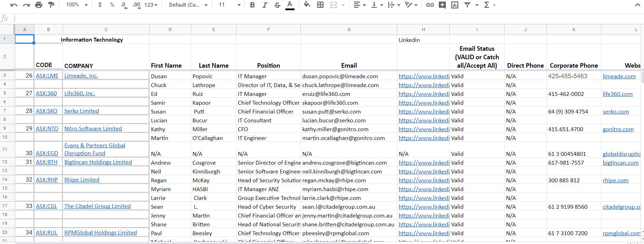Click the Undo icon
This screenshot has height=244, width=644.
(x=14, y=5)
